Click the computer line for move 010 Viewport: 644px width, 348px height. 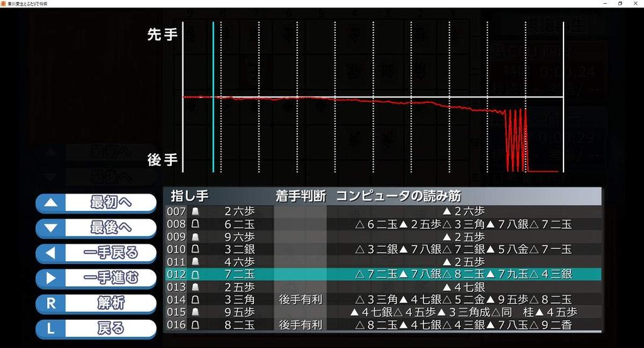click(463, 249)
